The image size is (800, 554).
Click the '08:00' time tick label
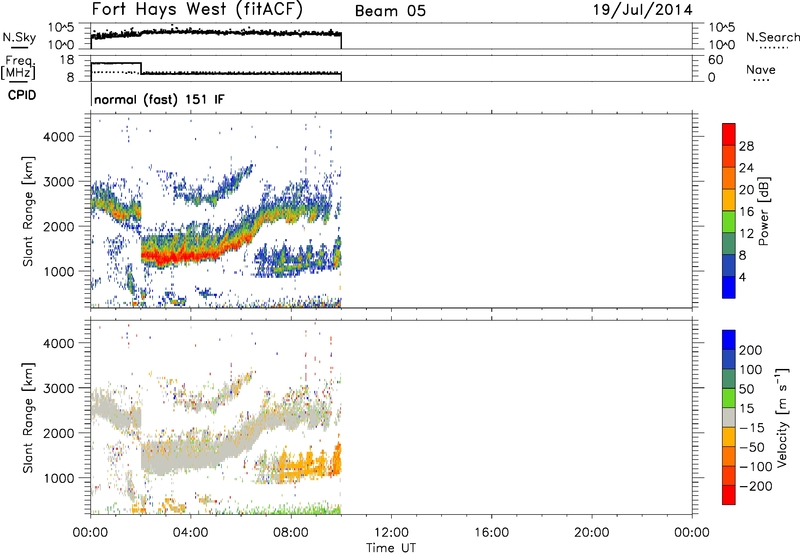[291, 533]
